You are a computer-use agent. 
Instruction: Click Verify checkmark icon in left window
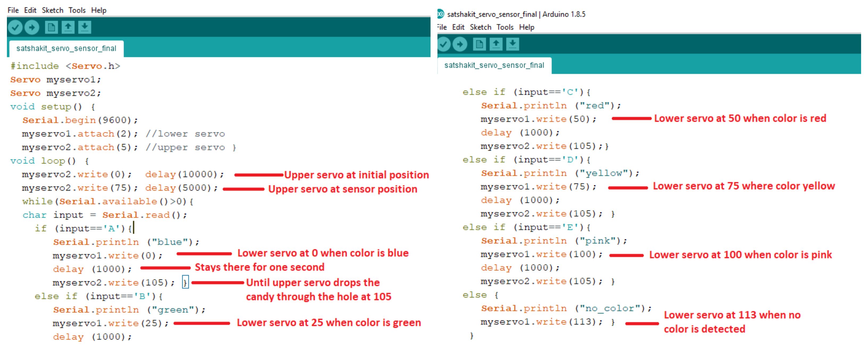(15, 27)
